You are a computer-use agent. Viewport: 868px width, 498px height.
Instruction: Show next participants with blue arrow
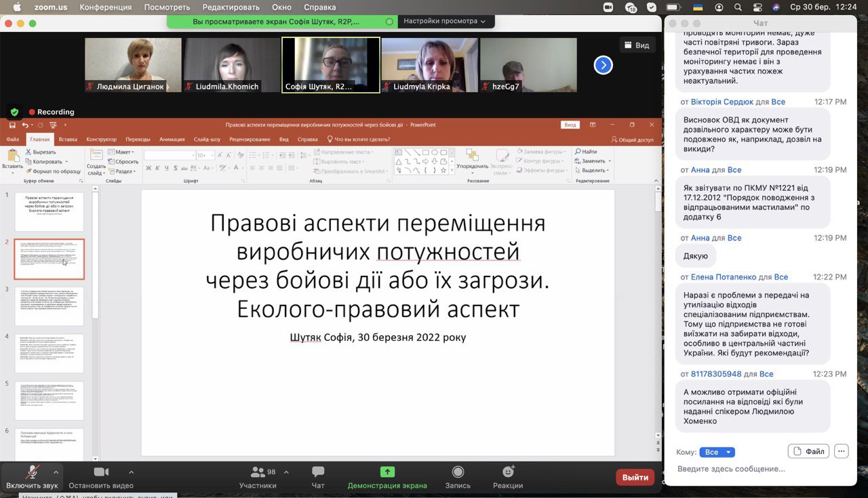[x=603, y=65]
